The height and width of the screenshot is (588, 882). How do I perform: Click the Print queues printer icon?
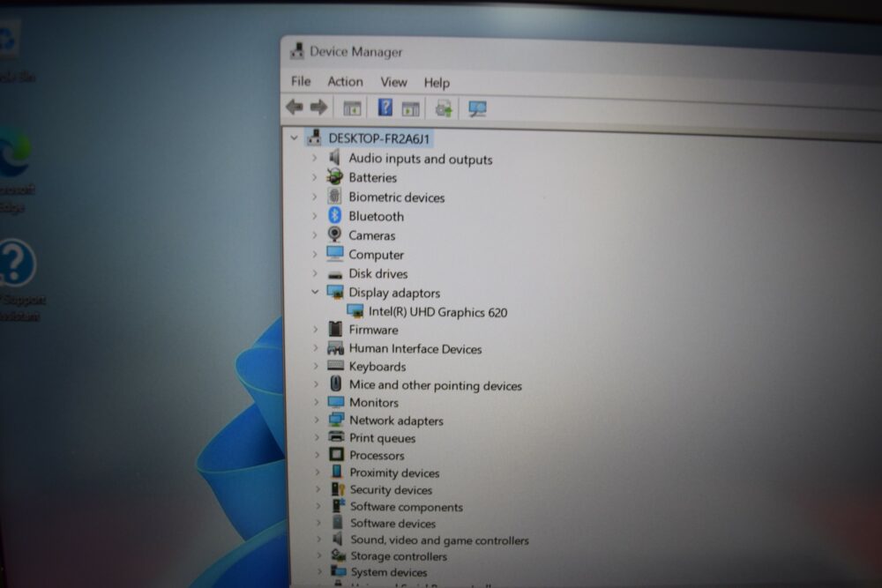click(336, 436)
